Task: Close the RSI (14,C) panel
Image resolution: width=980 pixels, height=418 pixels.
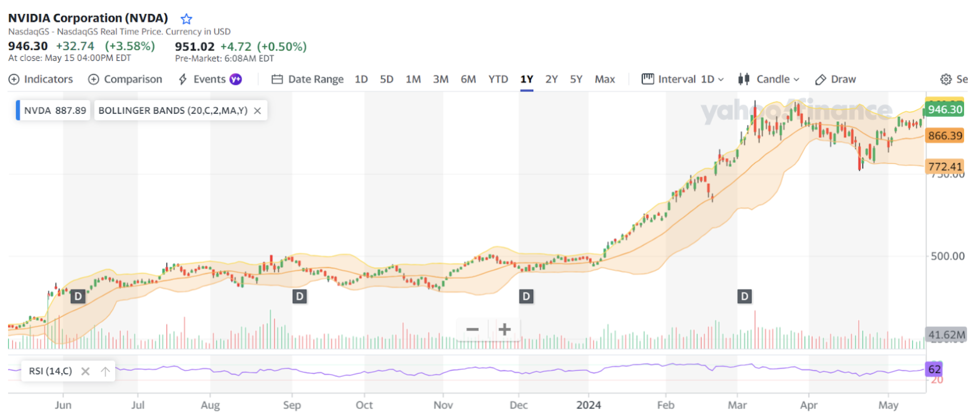Action: click(85, 371)
